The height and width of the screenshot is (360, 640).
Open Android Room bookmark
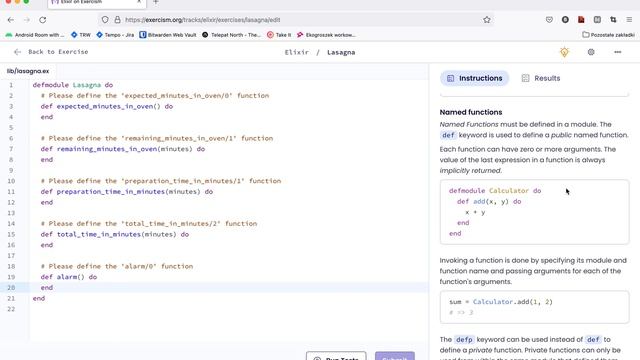[35, 35]
